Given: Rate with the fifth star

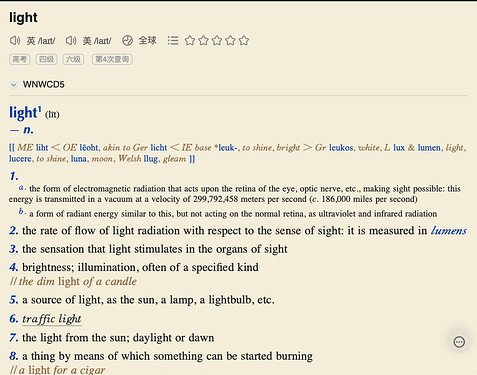Looking at the screenshot, I should point(244,41).
